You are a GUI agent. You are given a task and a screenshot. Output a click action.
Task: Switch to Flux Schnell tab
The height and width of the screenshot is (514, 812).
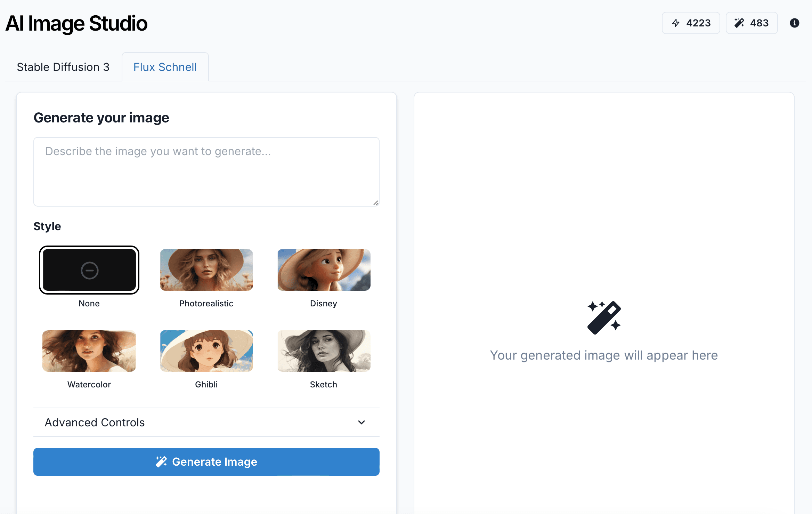click(164, 67)
